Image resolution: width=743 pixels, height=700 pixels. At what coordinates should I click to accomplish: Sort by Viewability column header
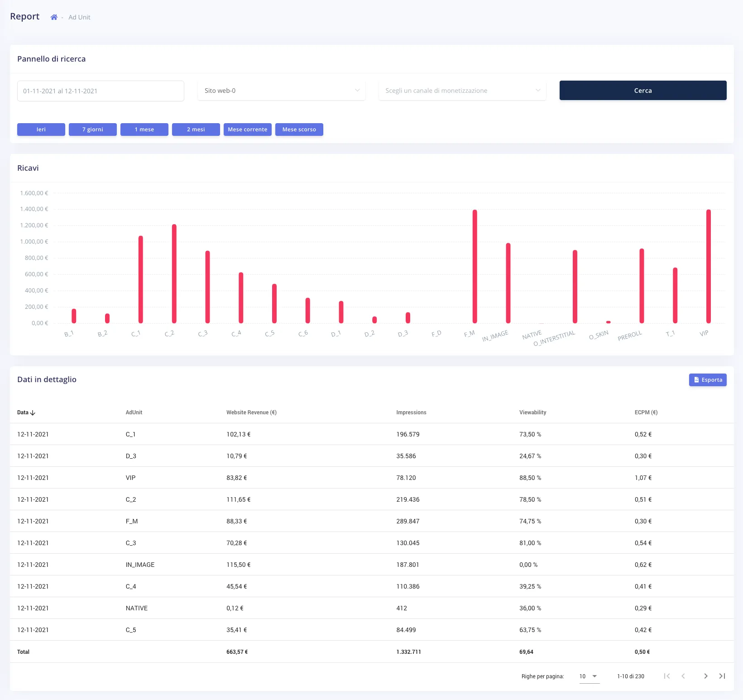tap(532, 412)
